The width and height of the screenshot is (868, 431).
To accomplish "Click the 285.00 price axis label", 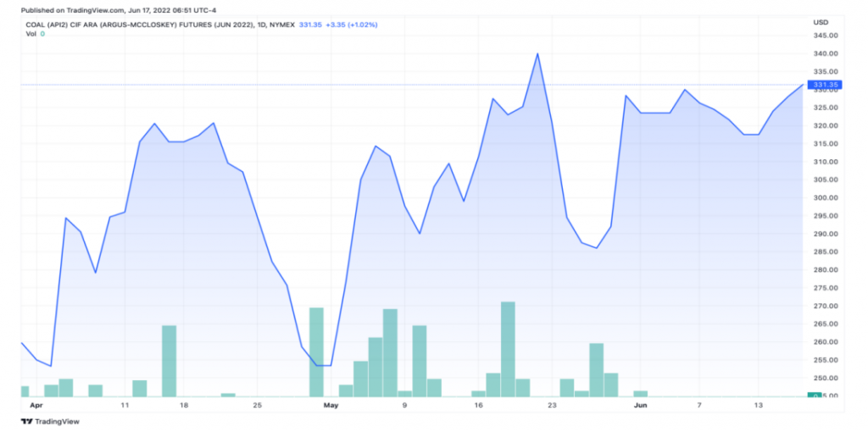I will click(824, 251).
